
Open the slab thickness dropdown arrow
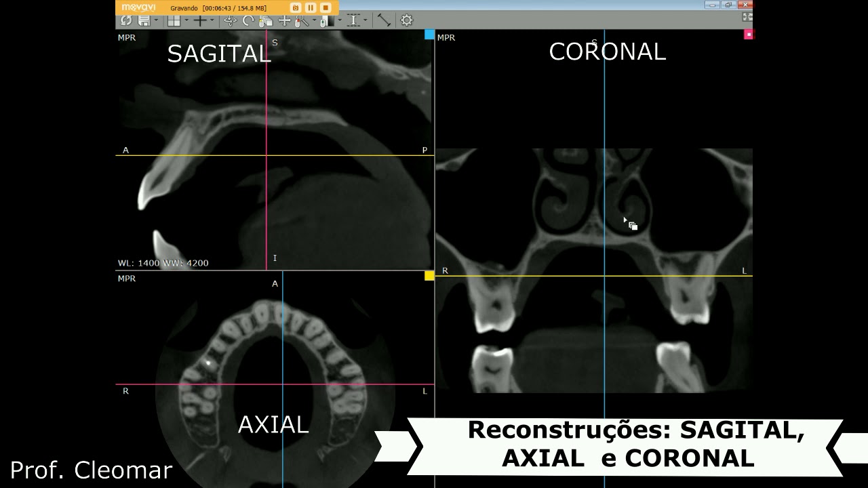coord(366,20)
